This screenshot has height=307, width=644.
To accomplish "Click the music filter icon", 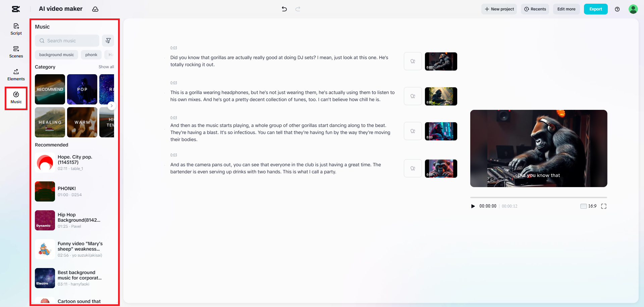I will coord(108,41).
